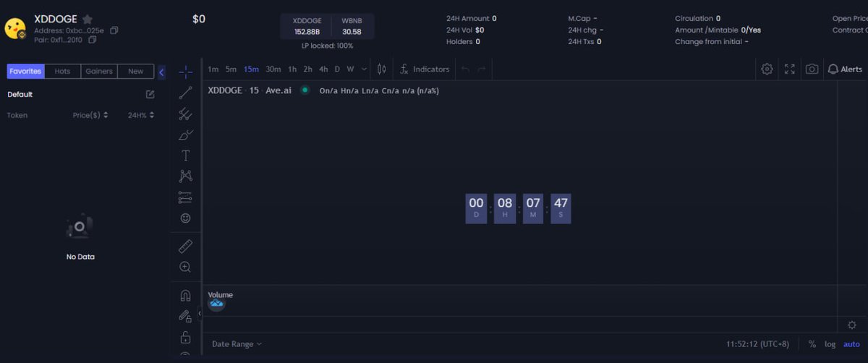
Task: Click the green market status dot
Action: [x=305, y=90]
